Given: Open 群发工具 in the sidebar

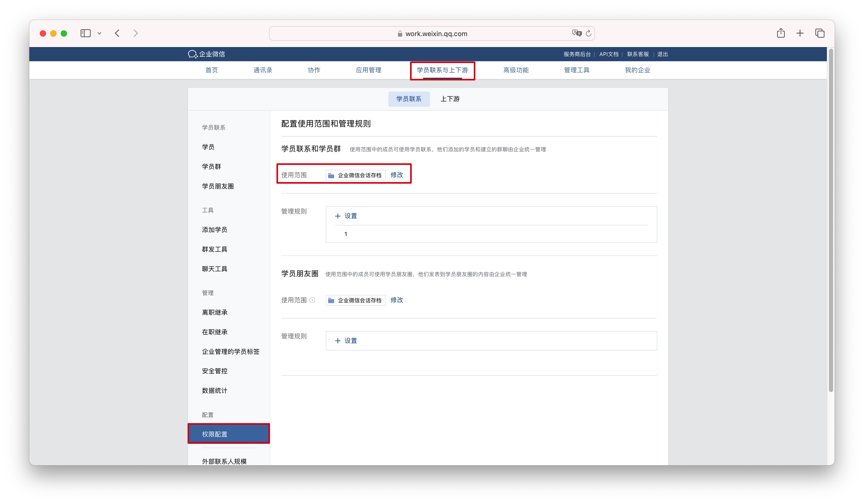Looking at the screenshot, I should (x=214, y=249).
